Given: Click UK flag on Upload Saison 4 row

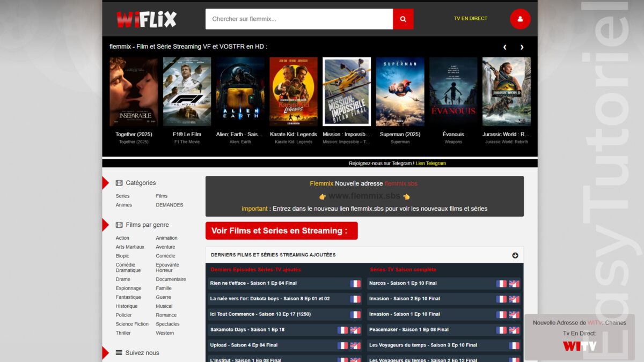Looking at the screenshot, I should click(355, 345).
